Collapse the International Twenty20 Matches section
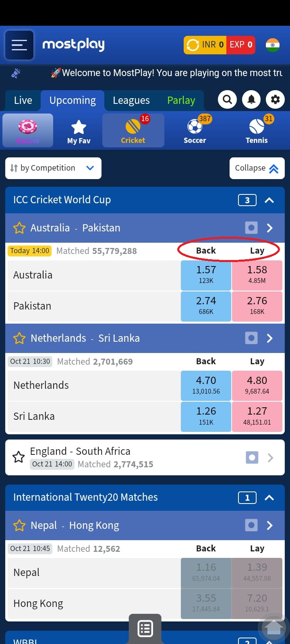This screenshot has width=290, height=644. click(x=269, y=498)
